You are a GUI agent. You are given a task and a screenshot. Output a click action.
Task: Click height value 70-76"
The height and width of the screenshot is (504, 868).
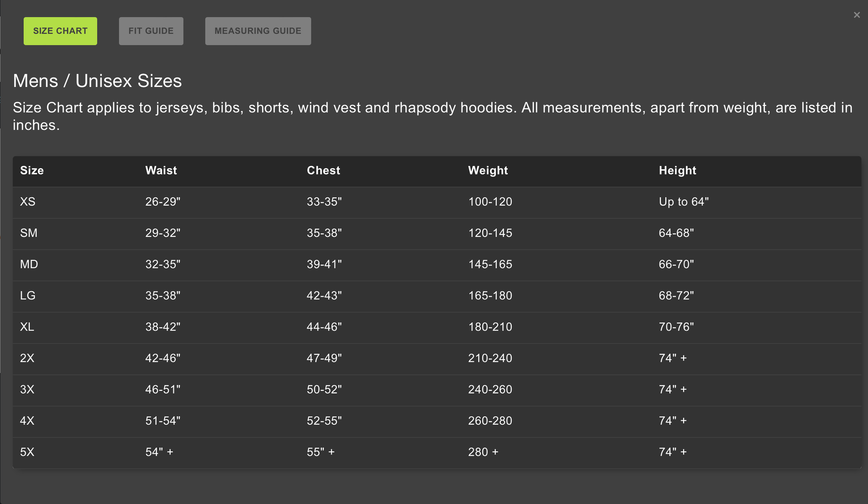(676, 327)
